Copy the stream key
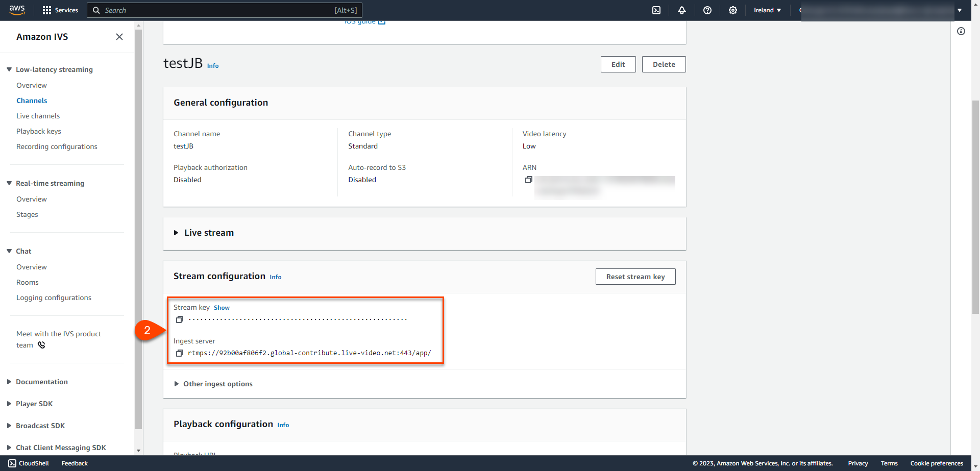Viewport: 980px width, 471px height. pyautogui.click(x=180, y=319)
